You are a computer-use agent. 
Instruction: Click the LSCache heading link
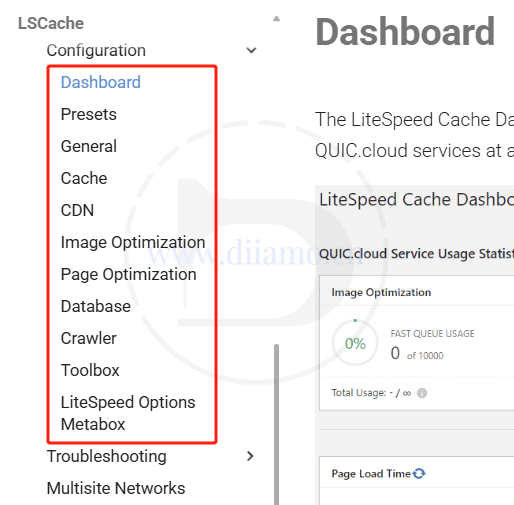click(x=51, y=23)
